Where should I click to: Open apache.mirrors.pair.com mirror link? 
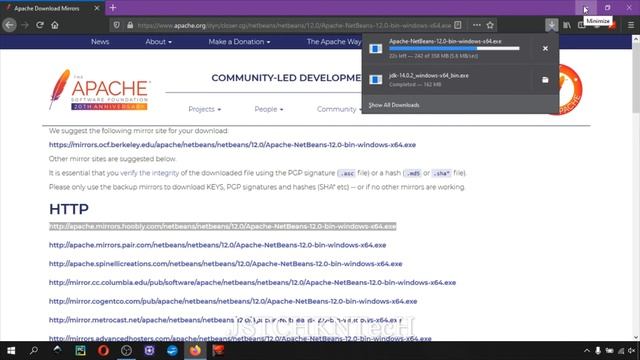(218, 245)
